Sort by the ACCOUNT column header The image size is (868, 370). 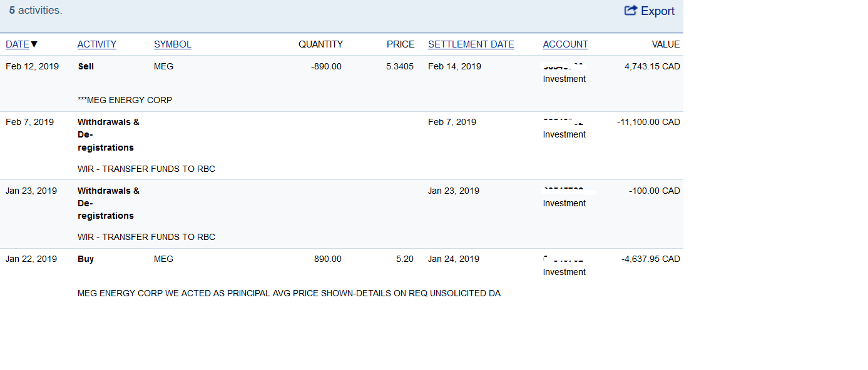click(566, 44)
